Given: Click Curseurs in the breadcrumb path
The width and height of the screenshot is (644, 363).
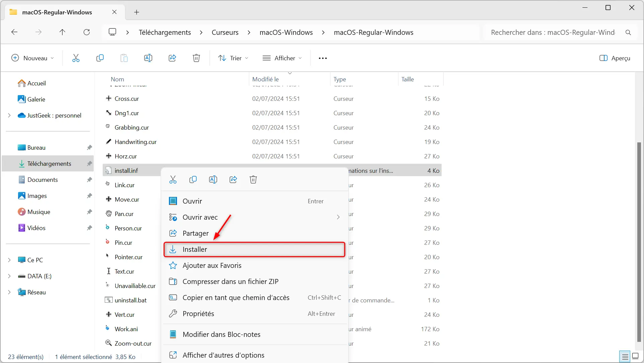Looking at the screenshot, I should [x=225, y=32].
